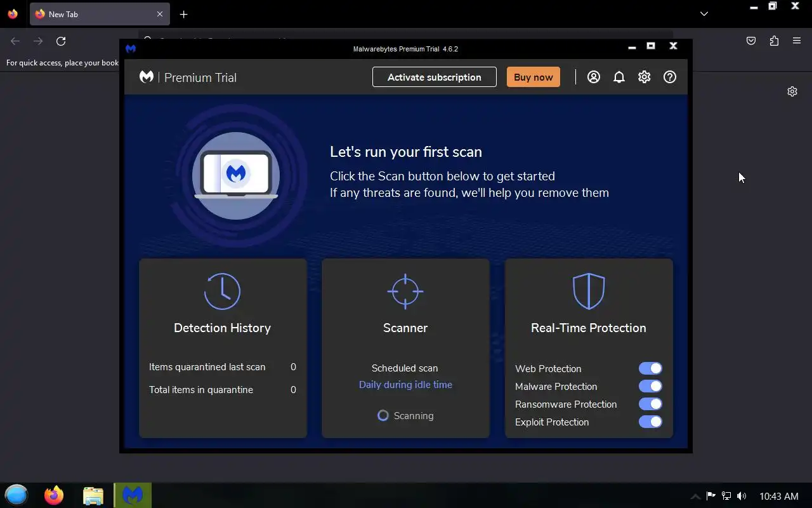Click the Malware Protection label
The image size is (812, 508).
click(556, 386)
